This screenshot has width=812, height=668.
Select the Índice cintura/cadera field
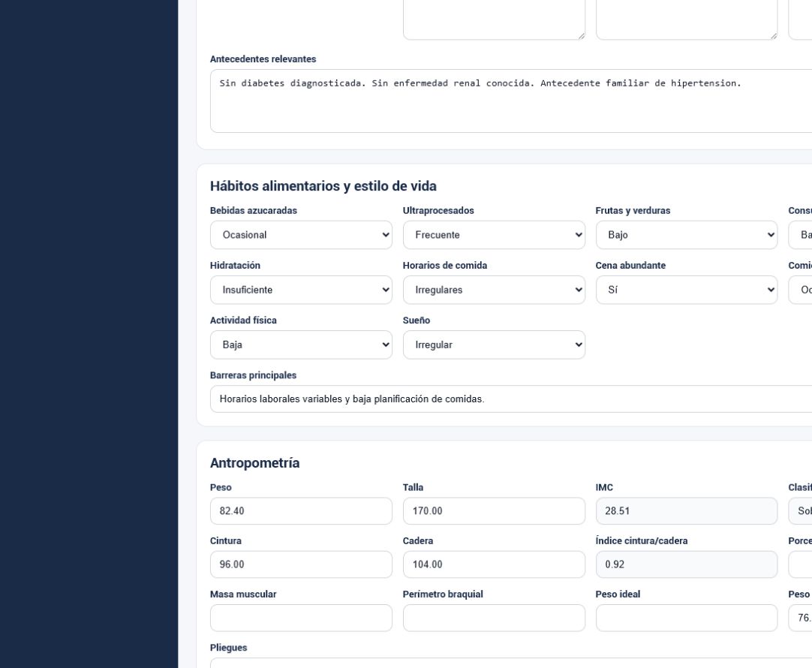tap(686, 564)
